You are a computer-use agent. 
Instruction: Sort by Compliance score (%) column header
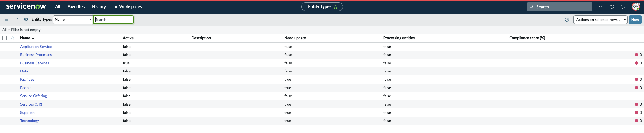527,38
